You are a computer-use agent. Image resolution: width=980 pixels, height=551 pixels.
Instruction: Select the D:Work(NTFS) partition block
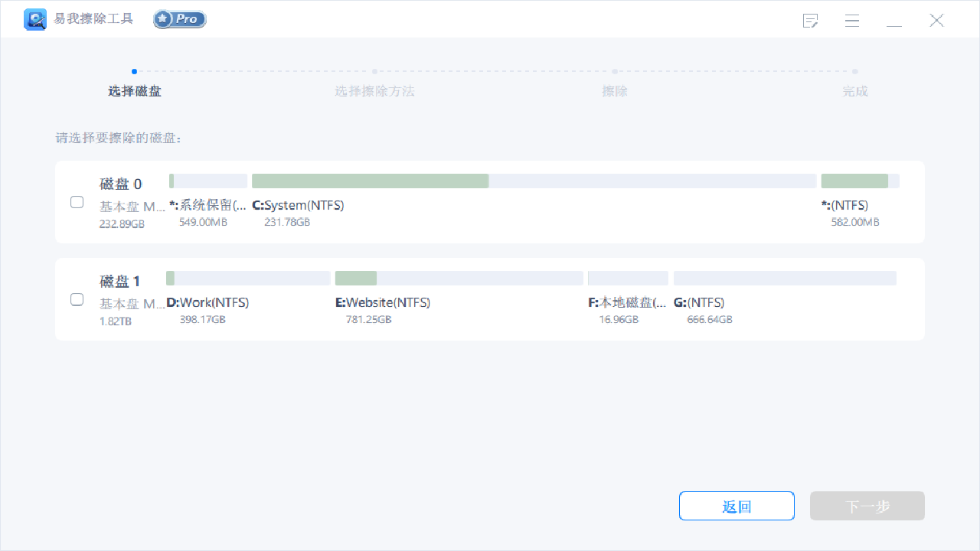247,278
